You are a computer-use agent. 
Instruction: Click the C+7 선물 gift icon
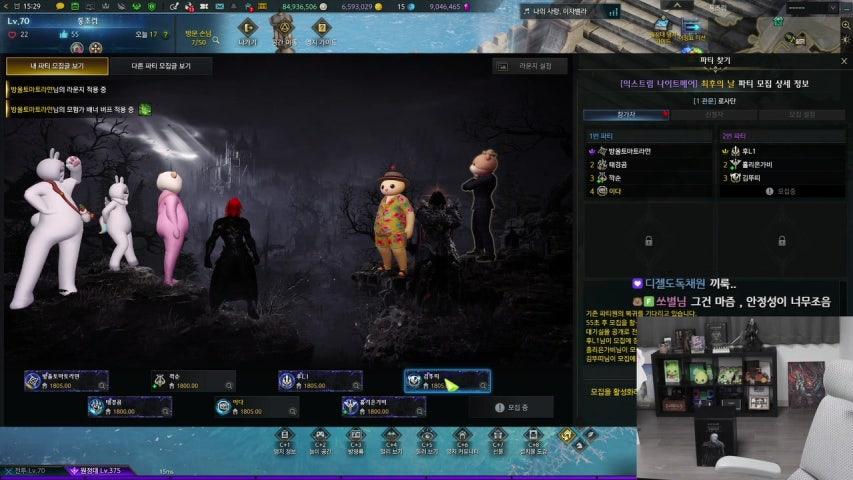click(x=498, y=435)
